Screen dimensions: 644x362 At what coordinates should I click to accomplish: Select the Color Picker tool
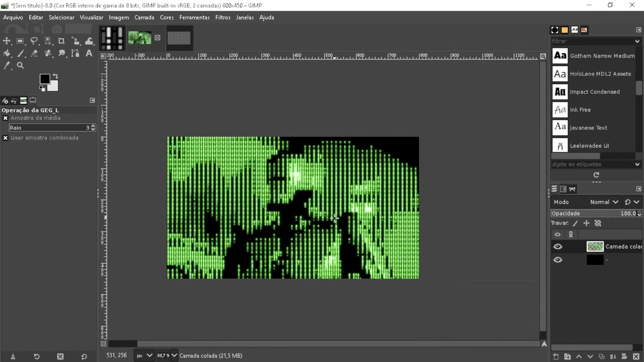[7, 65]
